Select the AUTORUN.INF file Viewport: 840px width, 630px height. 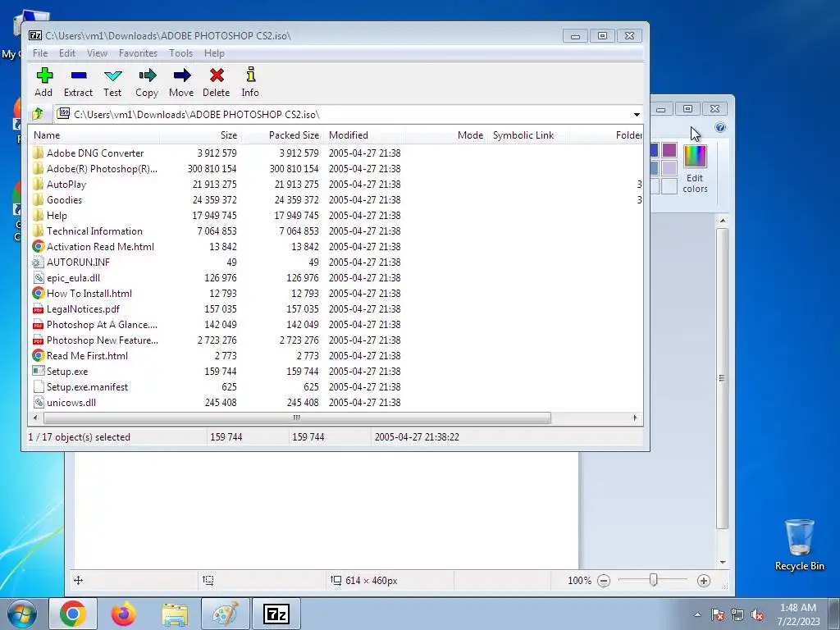pyautogui.click(x=78, y=262)
